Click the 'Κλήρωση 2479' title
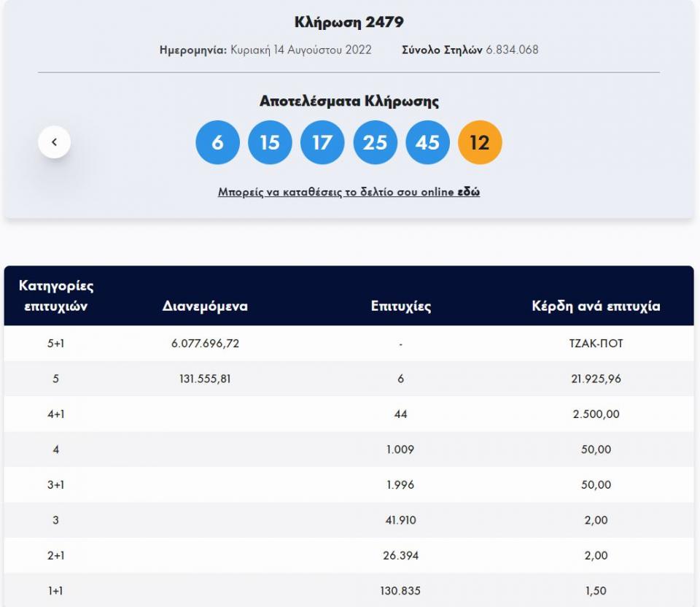The width and height of the screenshot is (700, 607). (x=349, y=23)
